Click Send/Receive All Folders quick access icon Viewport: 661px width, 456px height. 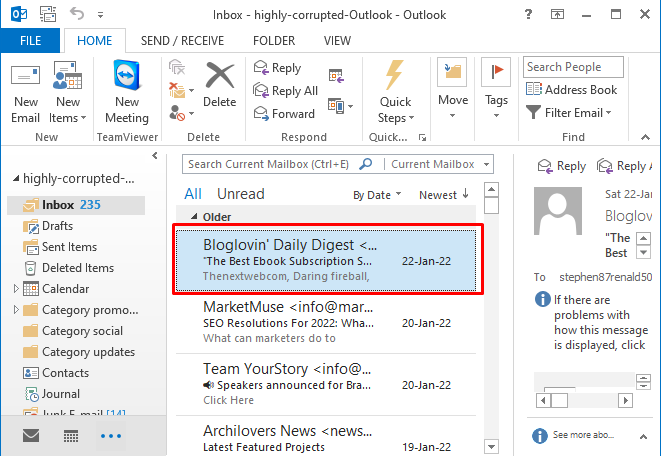tap(48, 14)
